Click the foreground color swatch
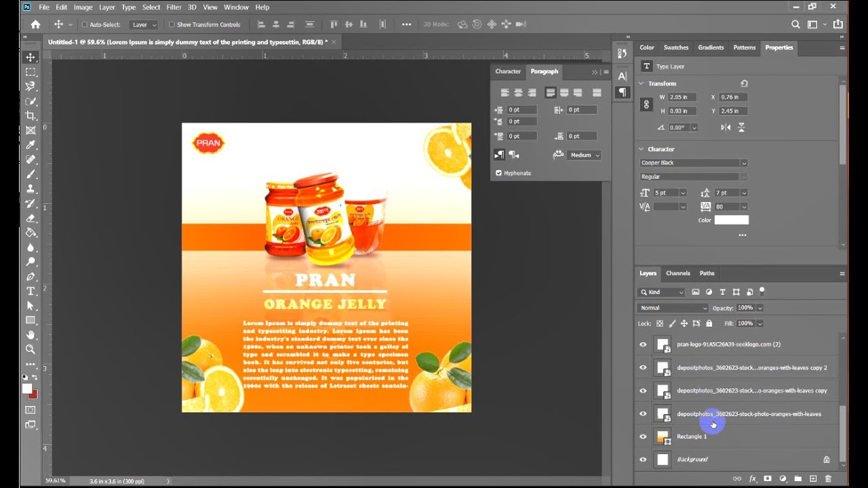Viewport: 868px width, 488px height. click(27, 389)
